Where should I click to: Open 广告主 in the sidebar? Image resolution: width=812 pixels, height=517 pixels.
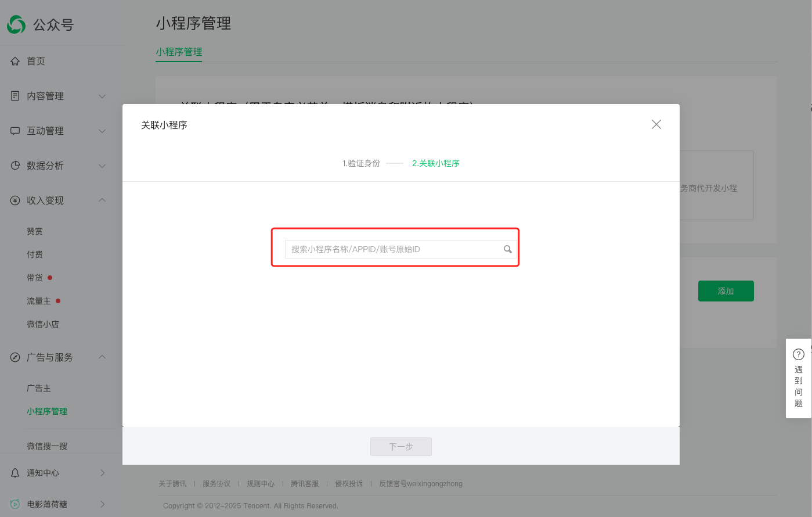[x=39, y=388]
